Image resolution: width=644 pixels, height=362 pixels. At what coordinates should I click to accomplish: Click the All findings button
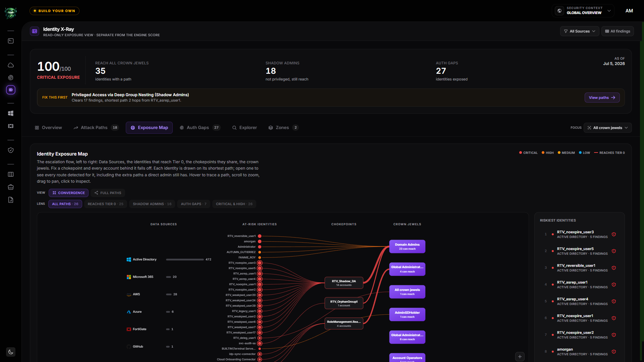click(x=618, y=31)
